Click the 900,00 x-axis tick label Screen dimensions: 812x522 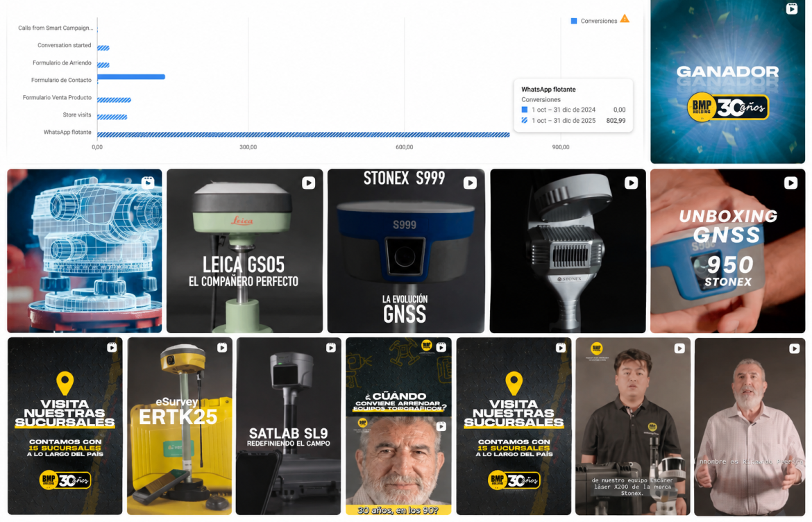point(561,148)
